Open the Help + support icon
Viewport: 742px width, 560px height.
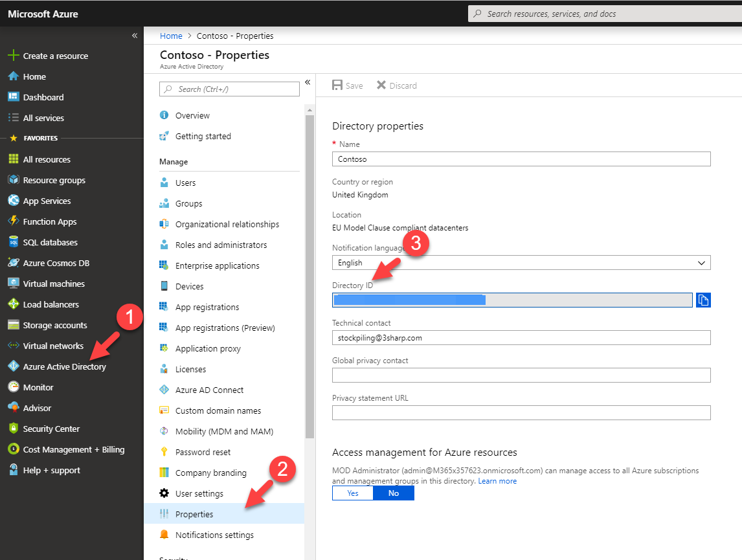pyautogui.click(x=13, y=469)
